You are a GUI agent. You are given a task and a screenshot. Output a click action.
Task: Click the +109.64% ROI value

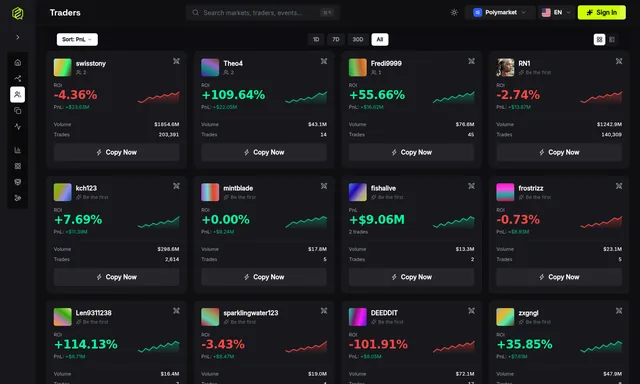pyautogui.click(x=233, y=95)
